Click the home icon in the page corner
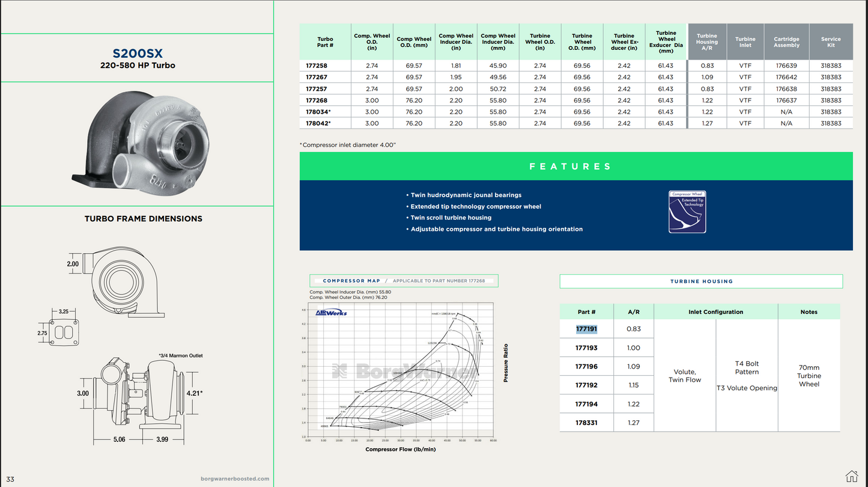The width and height of the screenshot is (868, 487). [x=851, y=476]
